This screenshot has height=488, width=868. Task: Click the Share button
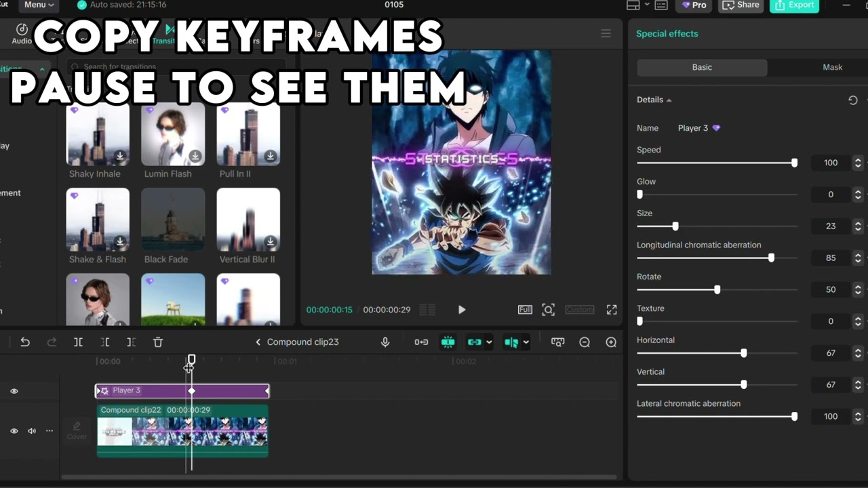[x=741, y=5]
